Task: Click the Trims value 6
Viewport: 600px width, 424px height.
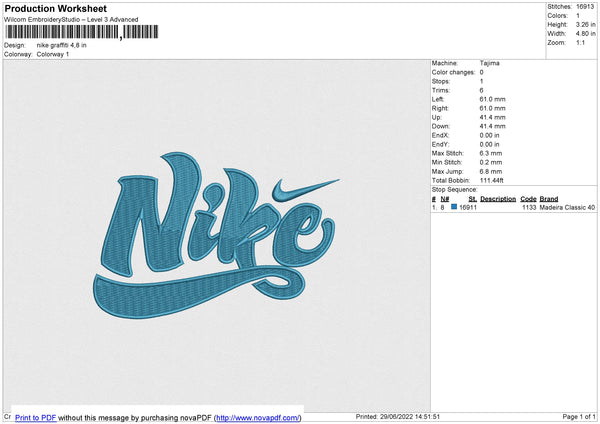Action: pos(481,90)
